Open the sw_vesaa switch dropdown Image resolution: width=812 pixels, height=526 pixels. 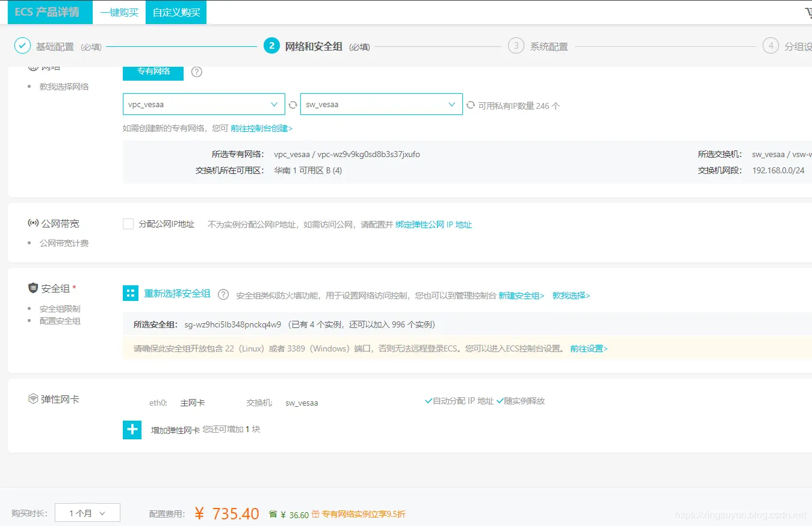click(382, 104)
